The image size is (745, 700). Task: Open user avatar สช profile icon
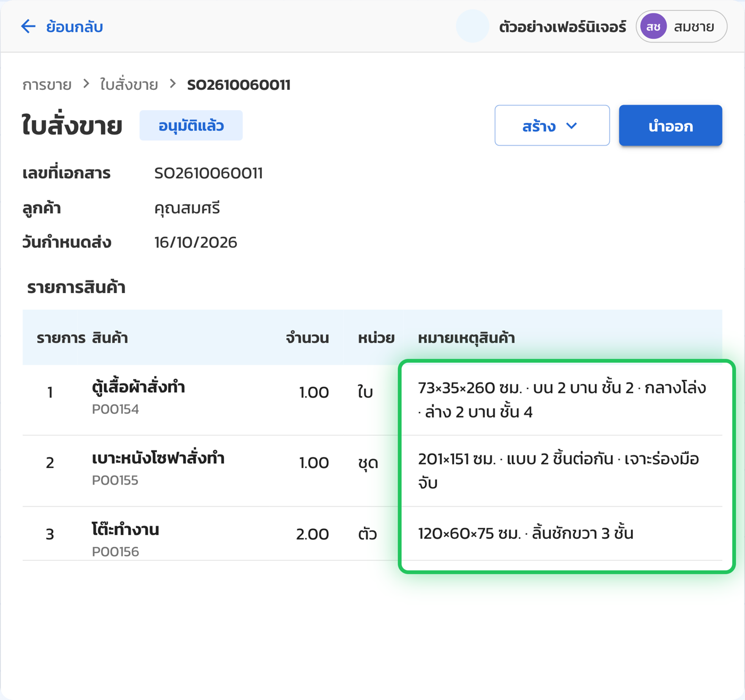(x=653, y=27)
